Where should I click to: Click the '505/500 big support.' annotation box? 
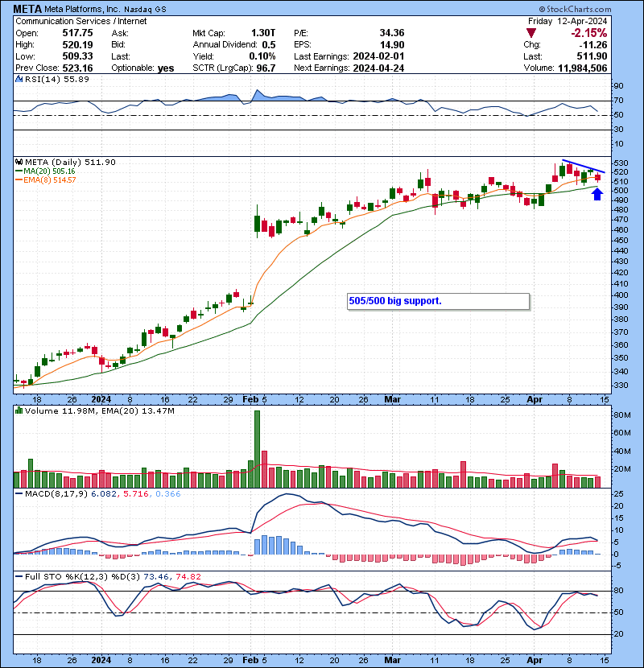pyautogui.click(x=438, y=302)
